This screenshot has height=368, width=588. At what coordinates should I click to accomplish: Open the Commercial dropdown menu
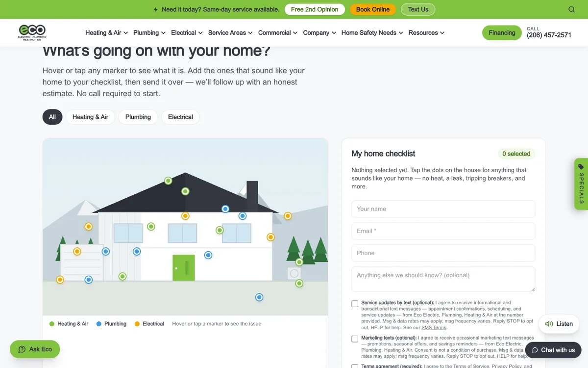click(278, 33)
